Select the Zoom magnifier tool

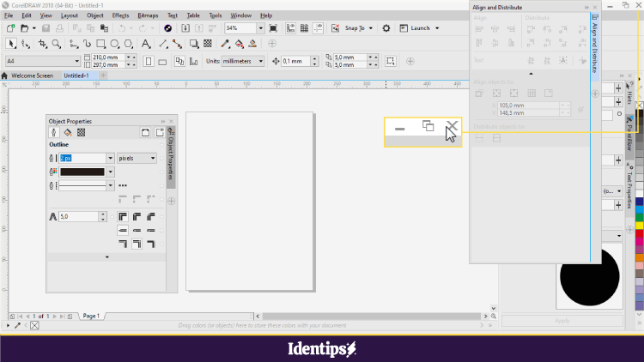[57, 44]
